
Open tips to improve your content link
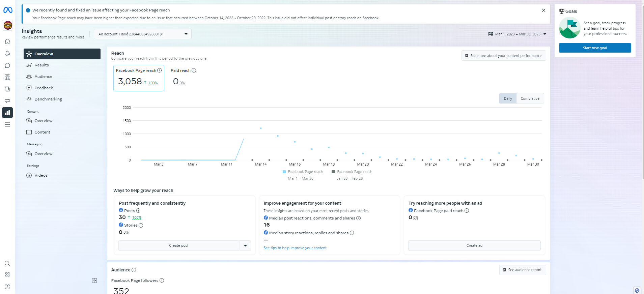[295, 248]
